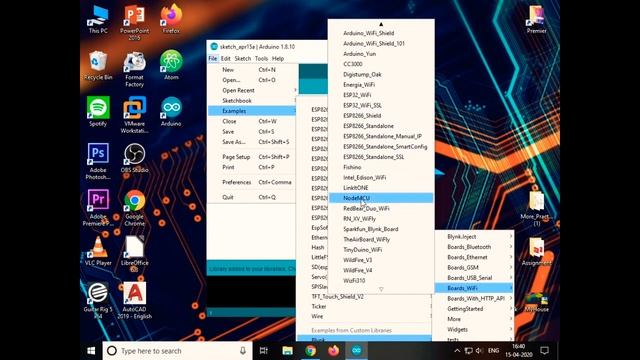Click the microphone in search box
The height and width of the screenshot is (360, 640).
[x=243, y=351]
